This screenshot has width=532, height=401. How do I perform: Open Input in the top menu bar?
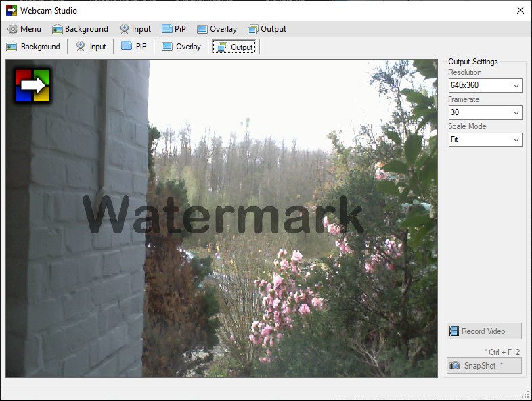135,29
